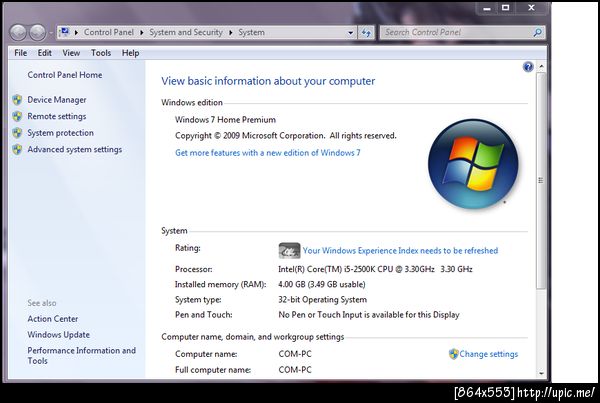
Task: Open Advanced system settings link
Action: coord(75,149)
